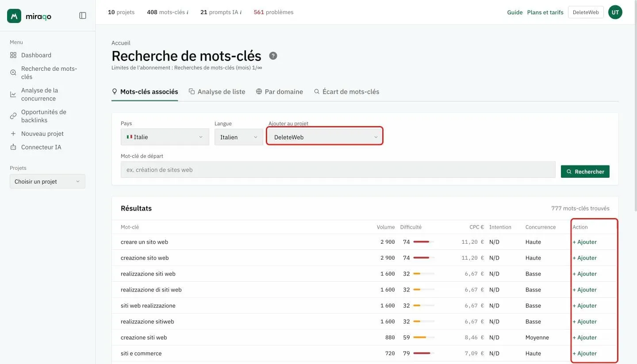Click the Difficulté column header

coord(411,227)
